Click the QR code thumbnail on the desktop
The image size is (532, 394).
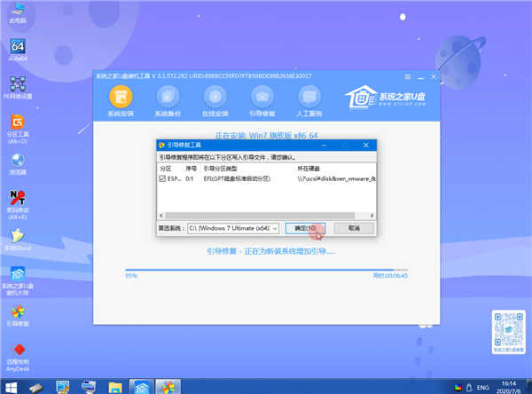tap(508, 332)
